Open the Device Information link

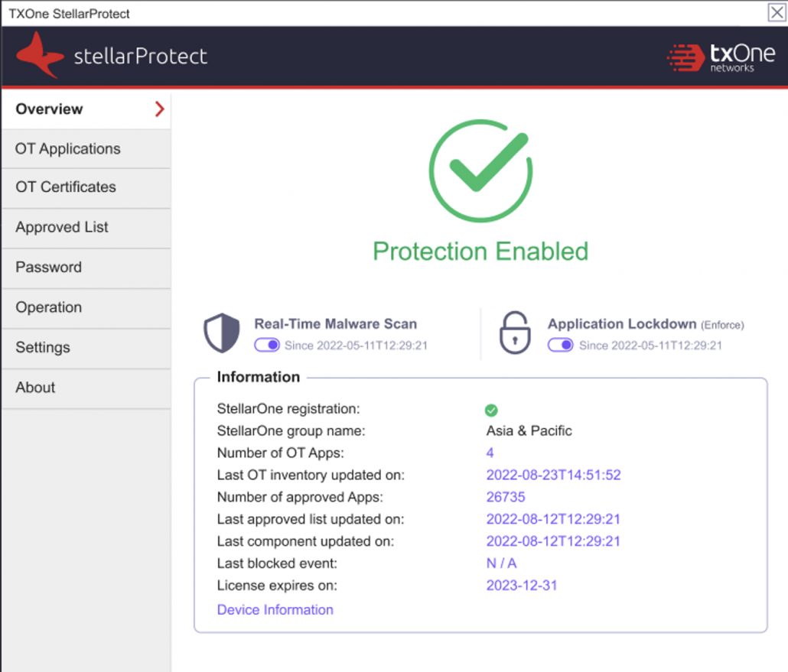coord(275,609)
